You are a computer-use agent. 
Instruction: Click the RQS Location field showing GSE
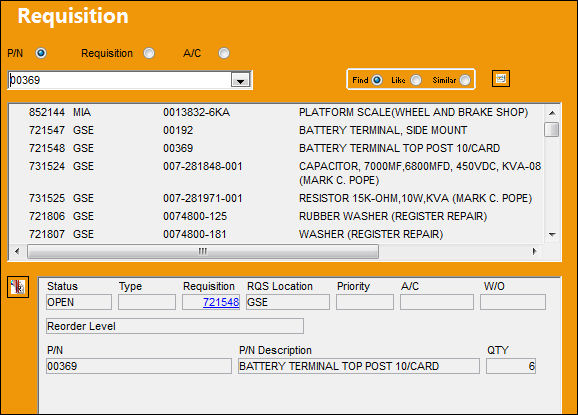(288, 302)
